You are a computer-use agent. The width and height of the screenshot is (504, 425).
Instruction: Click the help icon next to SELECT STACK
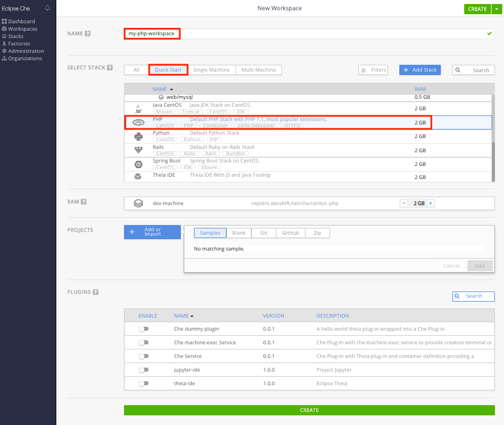[x=110, y=68]
